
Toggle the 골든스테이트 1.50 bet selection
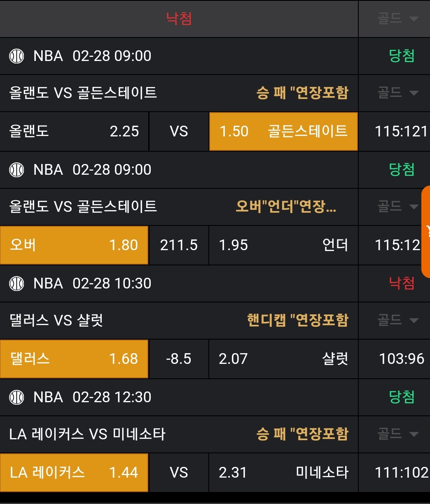(283, 131)
